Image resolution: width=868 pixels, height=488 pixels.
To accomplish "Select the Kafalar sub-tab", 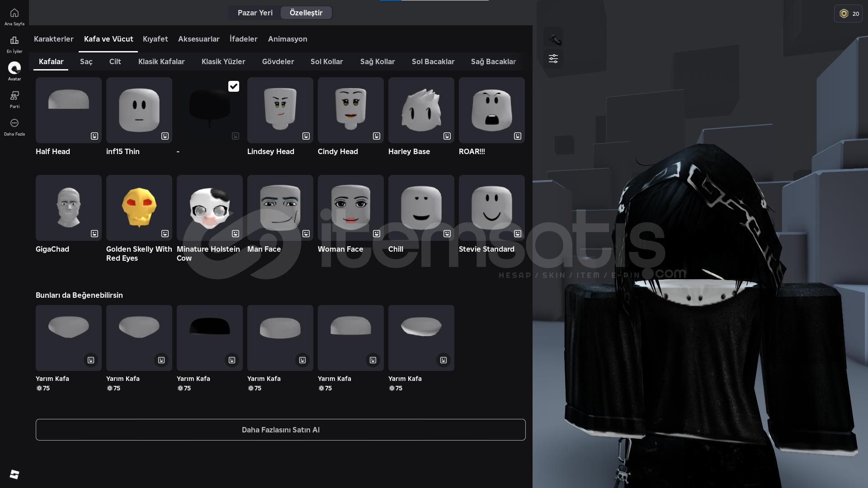I will tap(51, 61).
